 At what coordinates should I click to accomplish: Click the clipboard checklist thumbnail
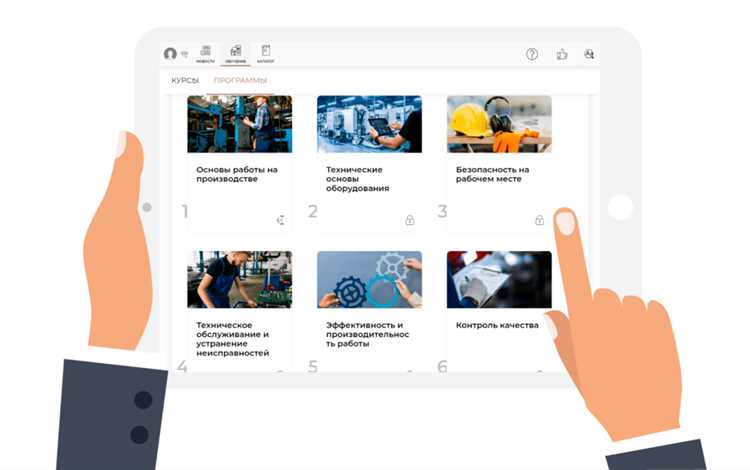coord(499,279)
